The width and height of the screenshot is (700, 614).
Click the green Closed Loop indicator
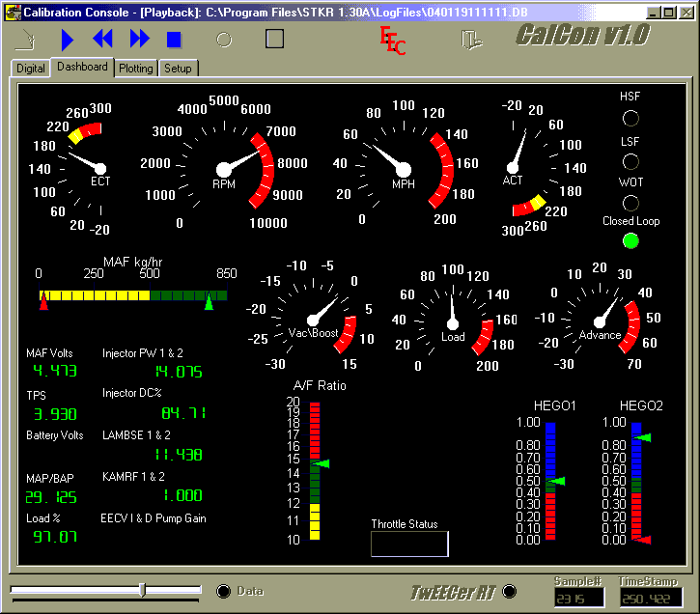pyautogui.click(x=630, y=241)
